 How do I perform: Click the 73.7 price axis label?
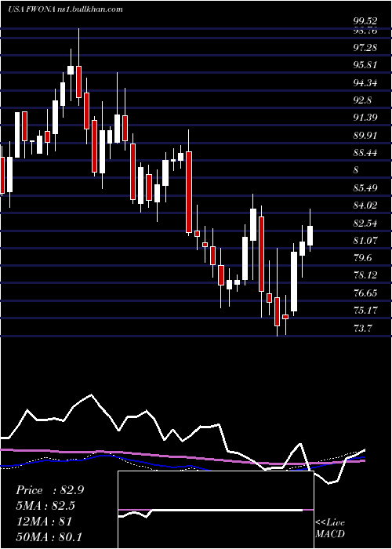362,329
